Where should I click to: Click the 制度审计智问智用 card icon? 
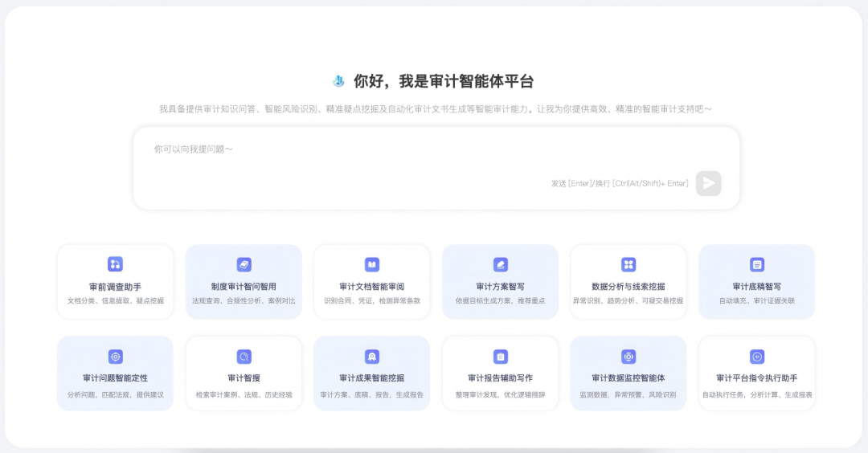244,264
